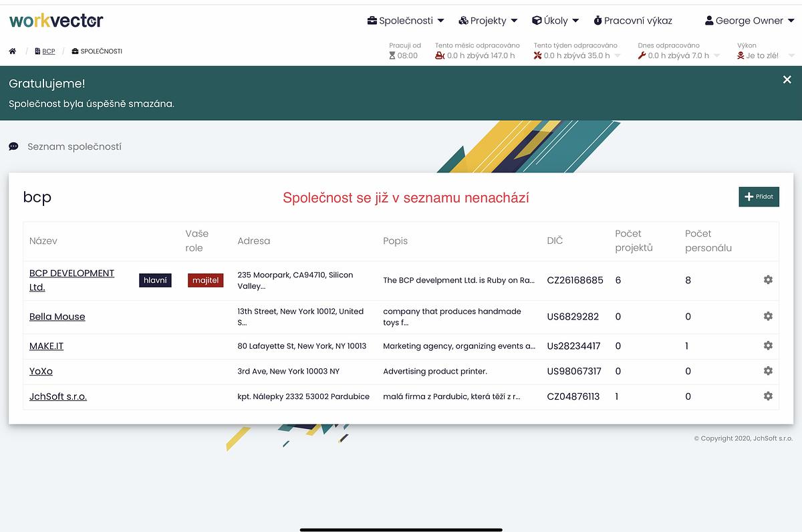Click the workvector logo
The width and height of the screenshot is (802, 532).
click(x=56, y=21)
